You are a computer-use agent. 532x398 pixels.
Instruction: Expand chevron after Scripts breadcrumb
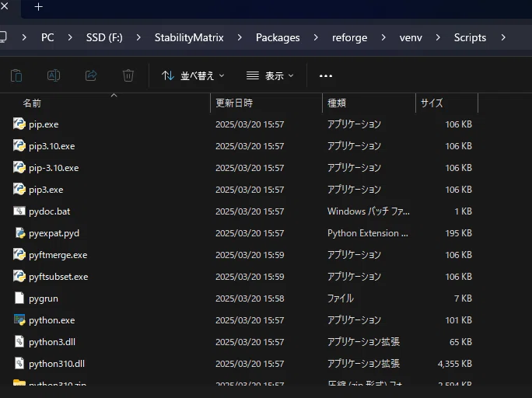[503, 37]
